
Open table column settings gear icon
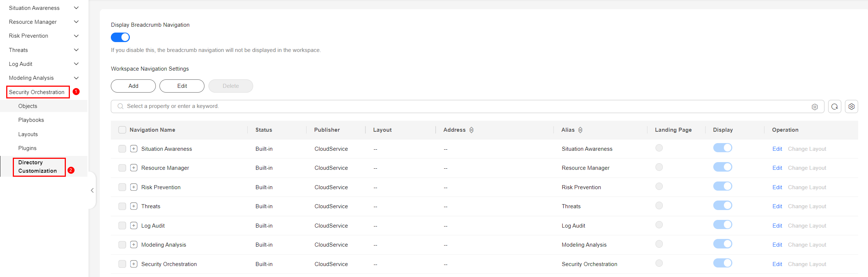click(851, 106)
